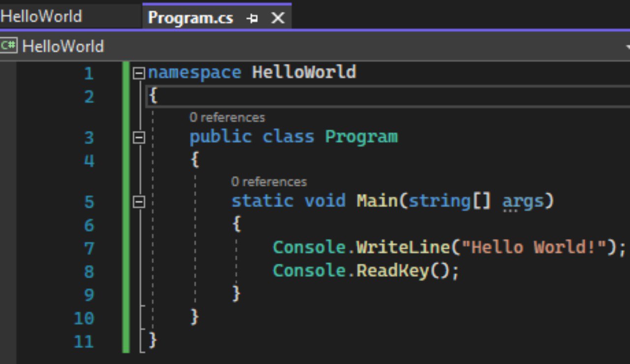Switch to the HelloWorld tab
The width and height of the screenshot is (630, 364).
tap(41, 16)
